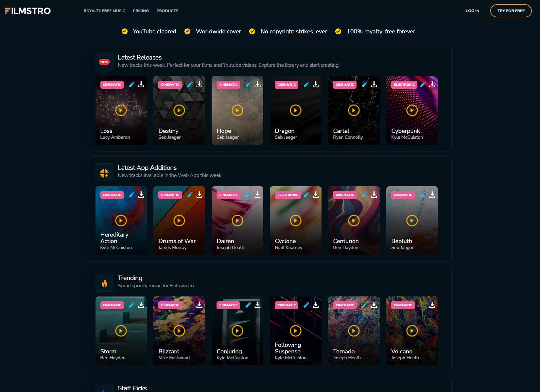Screen dimensions: 540x392
Task: Edit the Cyclone track with the pencil icon
Action: coord(306,195)
